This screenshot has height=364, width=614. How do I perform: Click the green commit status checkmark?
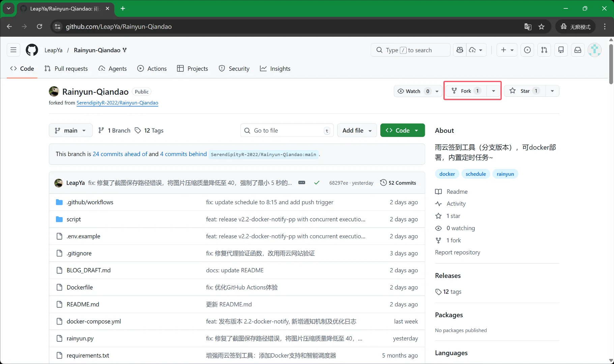(x=317, y=183)
